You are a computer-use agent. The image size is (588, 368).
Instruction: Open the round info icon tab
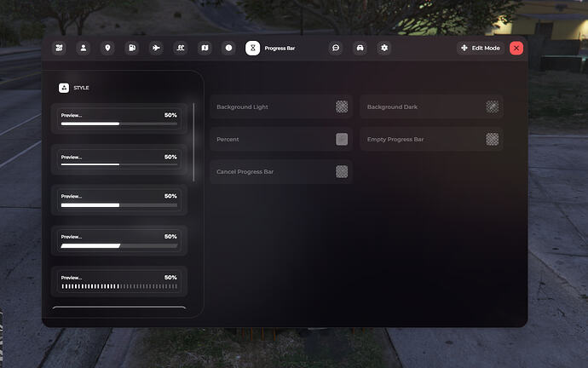228,48
